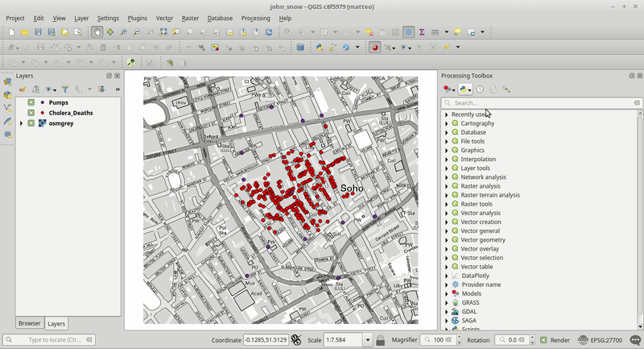Open the Plugins menu
The height and width of the screenshot is (349, 644).
(137, 18)
